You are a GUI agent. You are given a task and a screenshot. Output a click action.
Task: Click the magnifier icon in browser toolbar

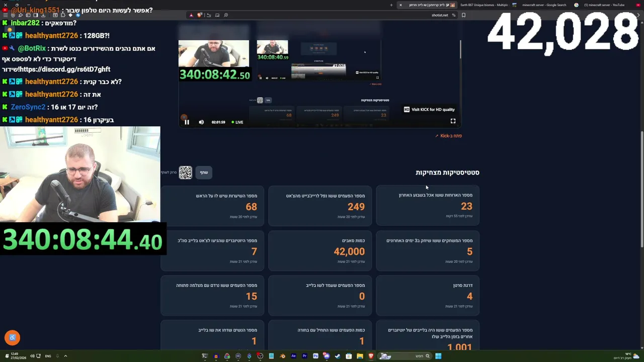point(226,15)
